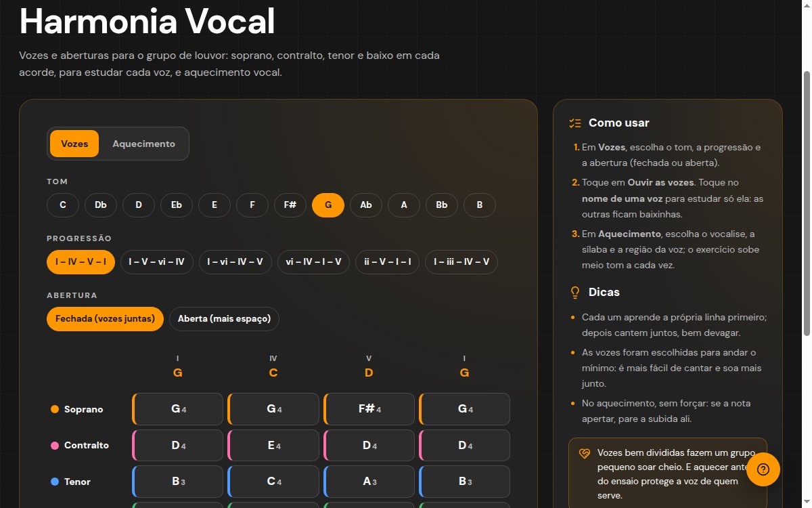
Task: Choose progression vi – IV – I – V
Action: point(314,262)
